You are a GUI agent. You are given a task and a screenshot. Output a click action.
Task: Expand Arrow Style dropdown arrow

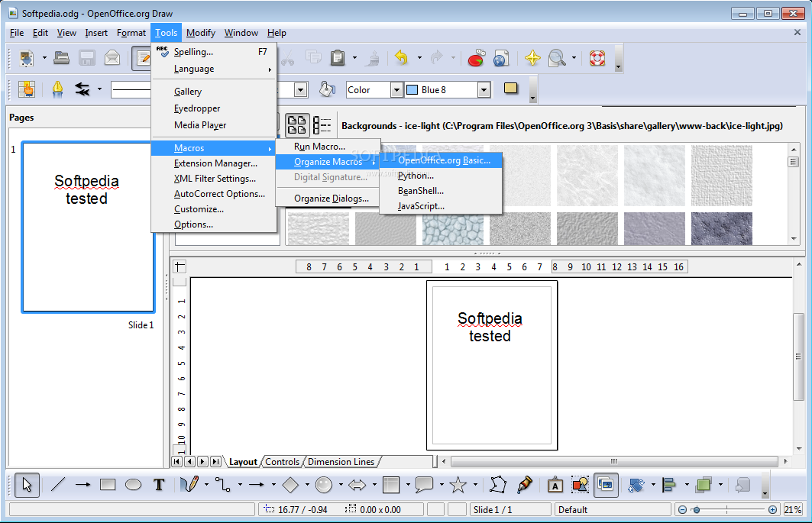pyautogui.click(x=99, y=89)
